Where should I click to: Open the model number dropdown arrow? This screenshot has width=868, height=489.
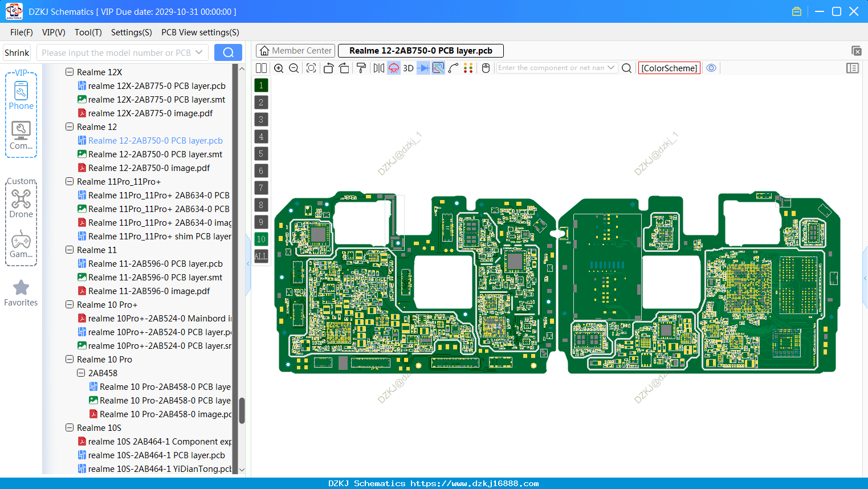(x=199, y=52)
